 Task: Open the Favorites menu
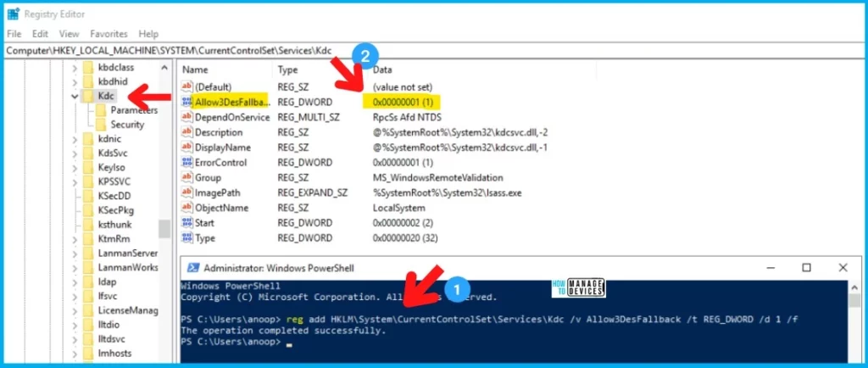[109, 34]
